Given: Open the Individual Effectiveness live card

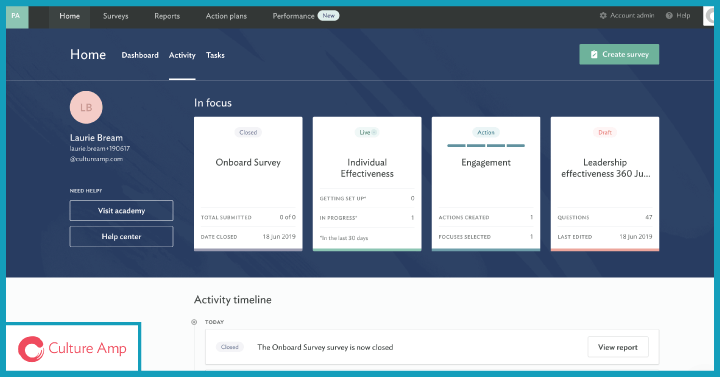Looking at the screenshot, I should point(367,184).
